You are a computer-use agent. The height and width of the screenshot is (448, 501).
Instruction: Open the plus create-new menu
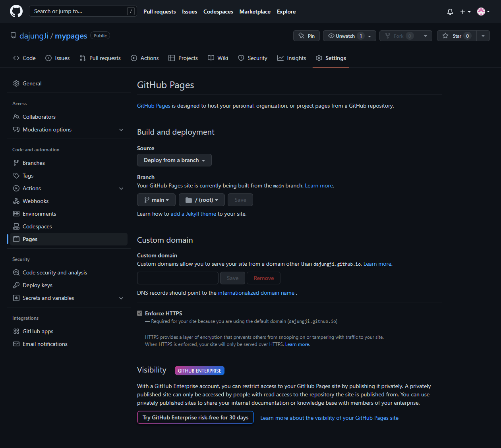click(x=465, y=12)
